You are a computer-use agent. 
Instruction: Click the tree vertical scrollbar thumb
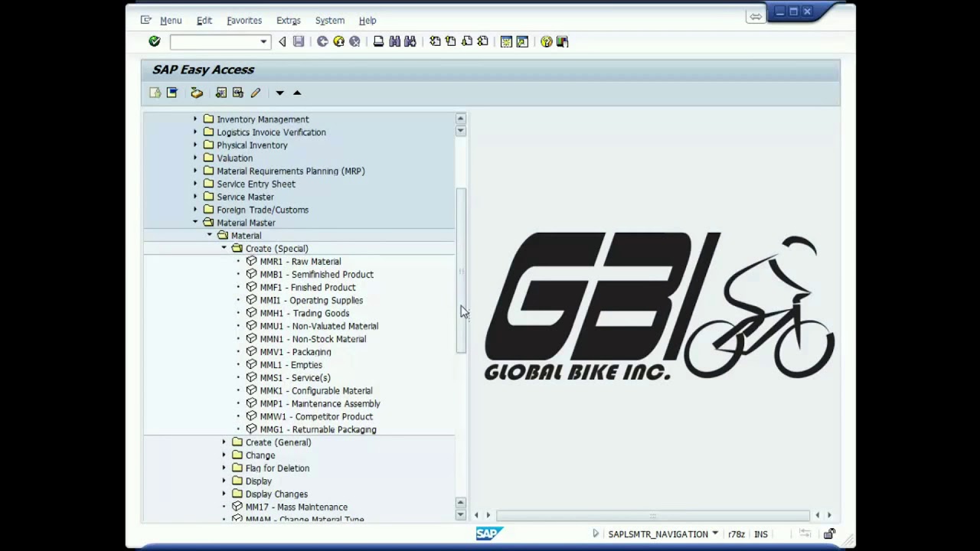[461, 270]
